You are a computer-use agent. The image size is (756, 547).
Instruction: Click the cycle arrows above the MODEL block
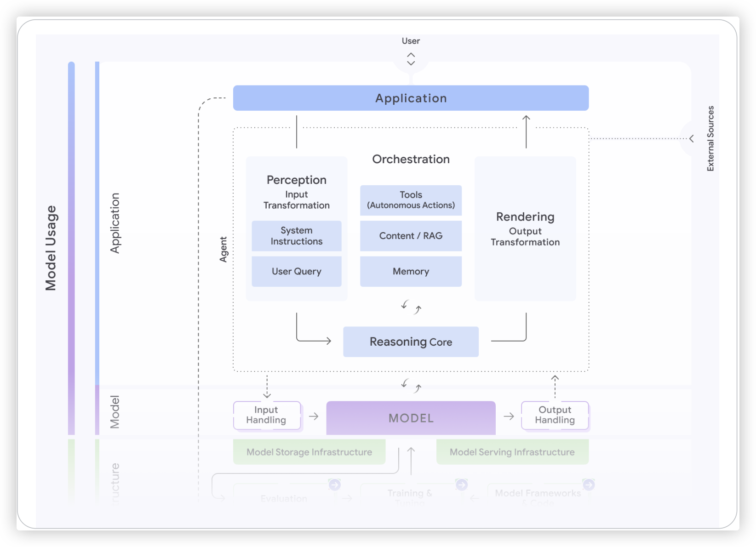(x=411, y=385)
